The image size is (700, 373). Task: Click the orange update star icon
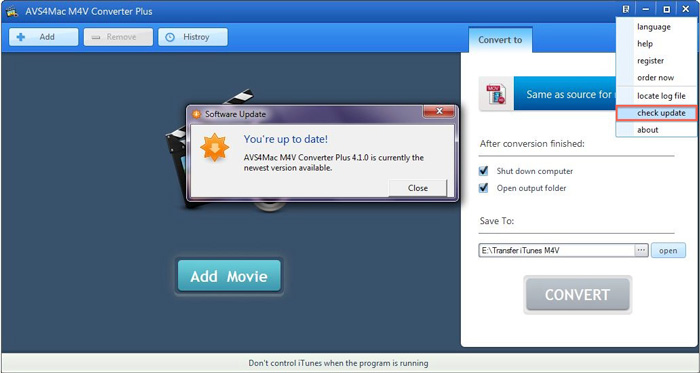[x=214, y=147]
